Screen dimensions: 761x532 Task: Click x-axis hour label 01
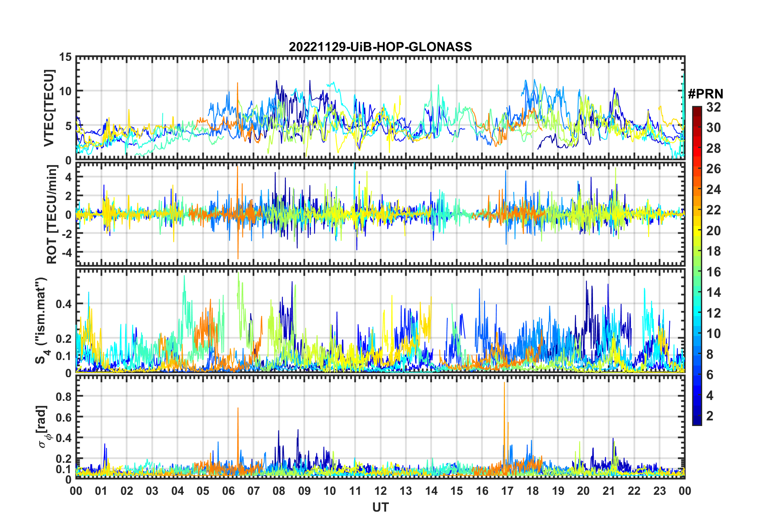[101, 491]
